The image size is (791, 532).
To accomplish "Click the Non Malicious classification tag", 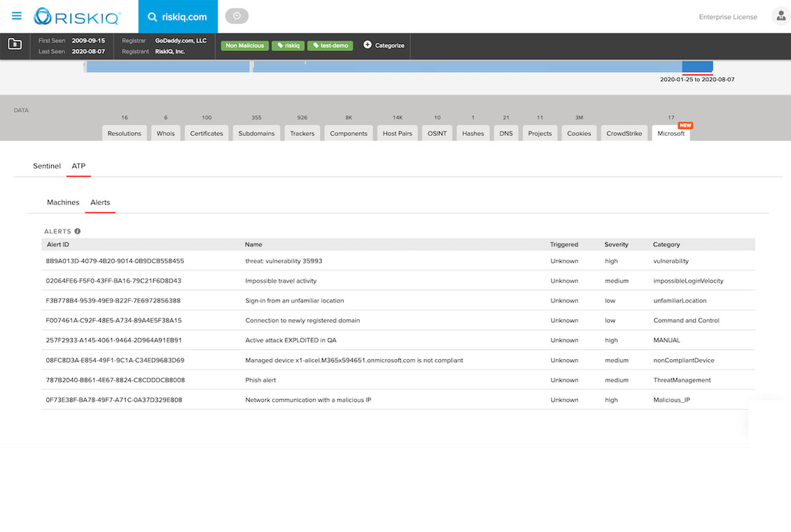I will [245, 45].
